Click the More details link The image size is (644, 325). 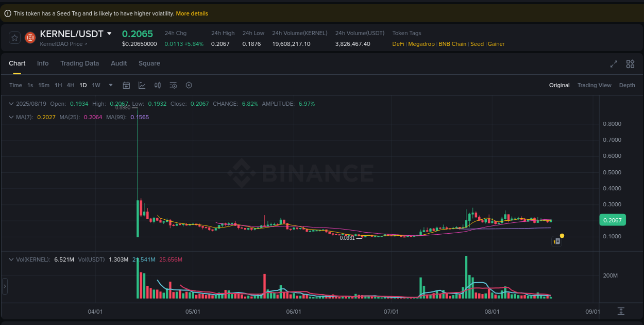pos(192,13)
